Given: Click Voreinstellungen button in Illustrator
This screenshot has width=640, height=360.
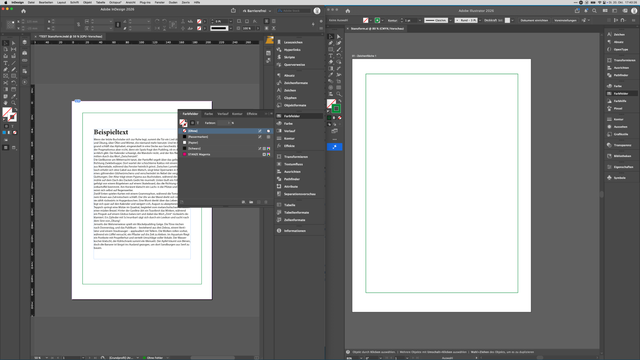Looking at the screenshot, I should [565, 20].
